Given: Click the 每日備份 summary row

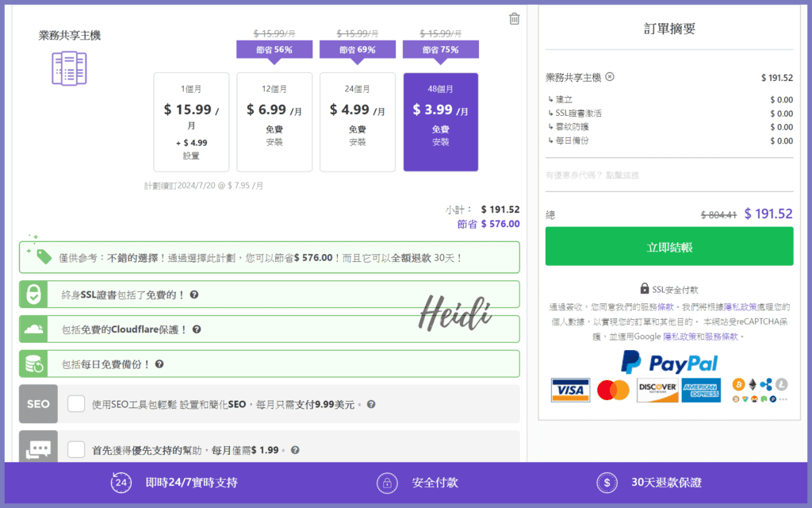Looking at the screenshot, I should point(670,140).
